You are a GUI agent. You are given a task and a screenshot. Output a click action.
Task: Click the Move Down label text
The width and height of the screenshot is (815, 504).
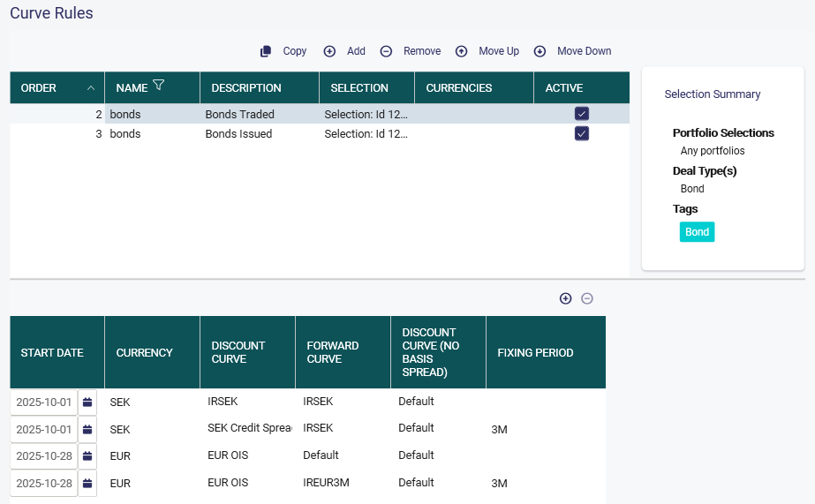584,51
